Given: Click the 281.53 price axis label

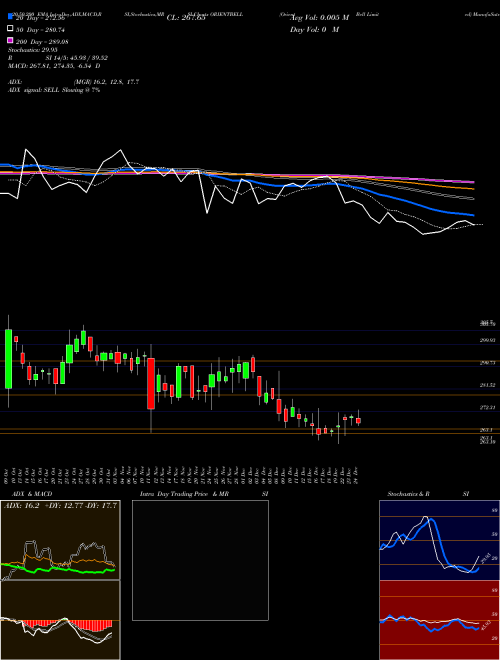Looking at the screenshot, I should [x=487, y=385].
